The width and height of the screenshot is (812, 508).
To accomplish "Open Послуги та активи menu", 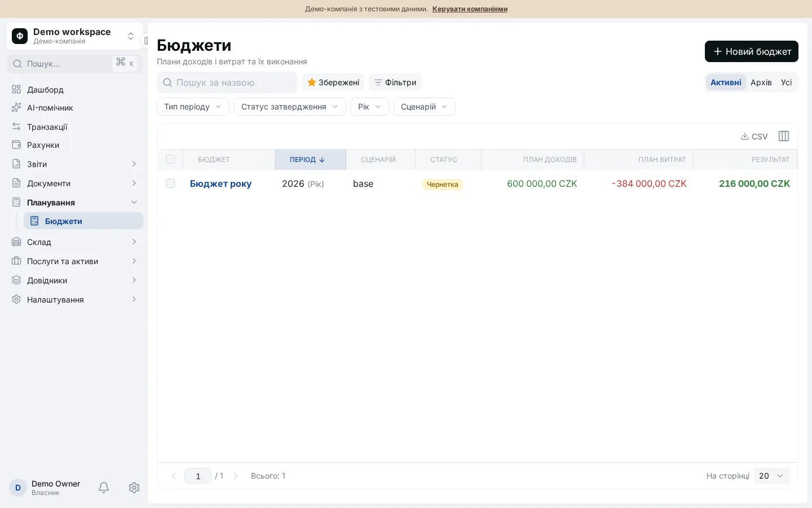I will 75,261.
